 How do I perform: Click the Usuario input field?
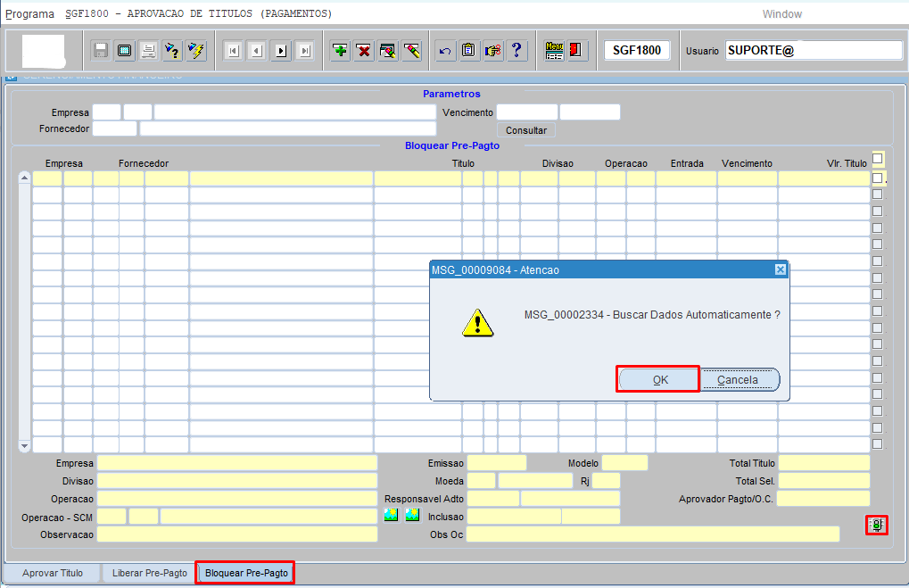(x=813, y=51)
